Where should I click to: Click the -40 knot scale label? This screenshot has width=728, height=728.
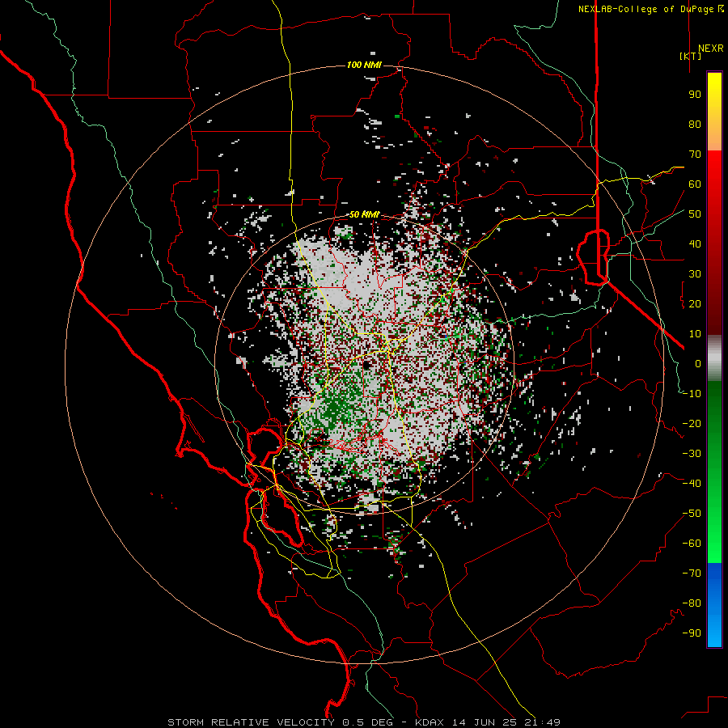tap(692, 484)
